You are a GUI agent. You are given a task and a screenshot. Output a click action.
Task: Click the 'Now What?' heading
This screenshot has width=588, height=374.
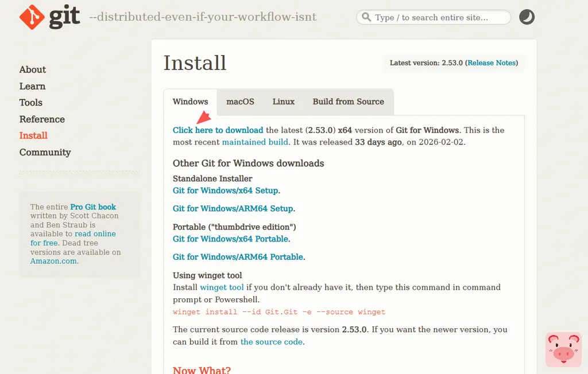(202, 370)
